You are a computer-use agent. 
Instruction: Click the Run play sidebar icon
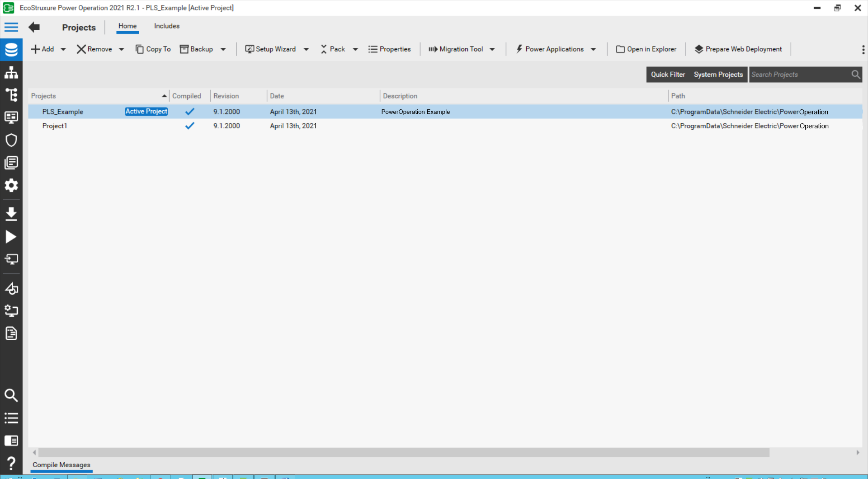click(11, 237)
